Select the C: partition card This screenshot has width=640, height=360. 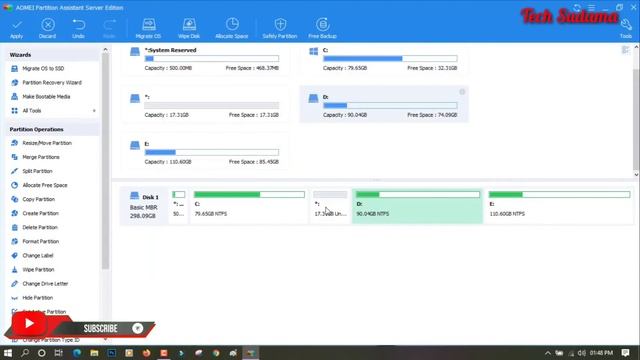(x=384, y=59)
